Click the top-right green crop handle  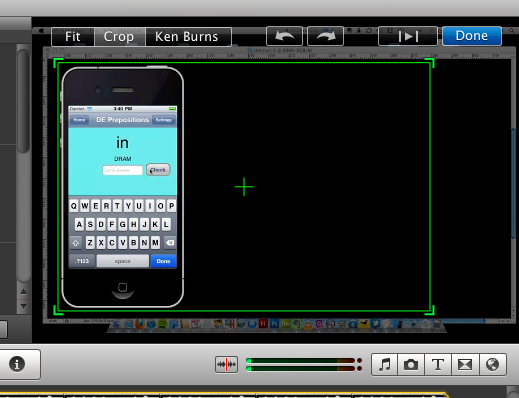tap(430, 63)
